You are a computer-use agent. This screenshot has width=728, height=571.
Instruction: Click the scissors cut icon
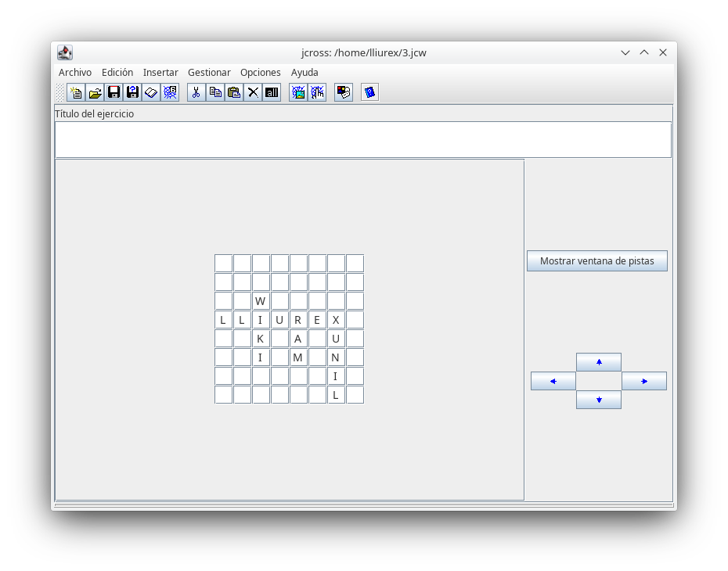click(196, 92)
